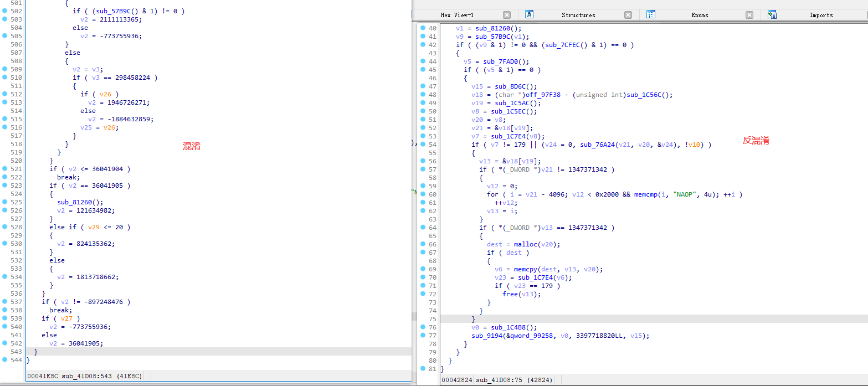Click the Structures tab icon

[x=529, y=15]
